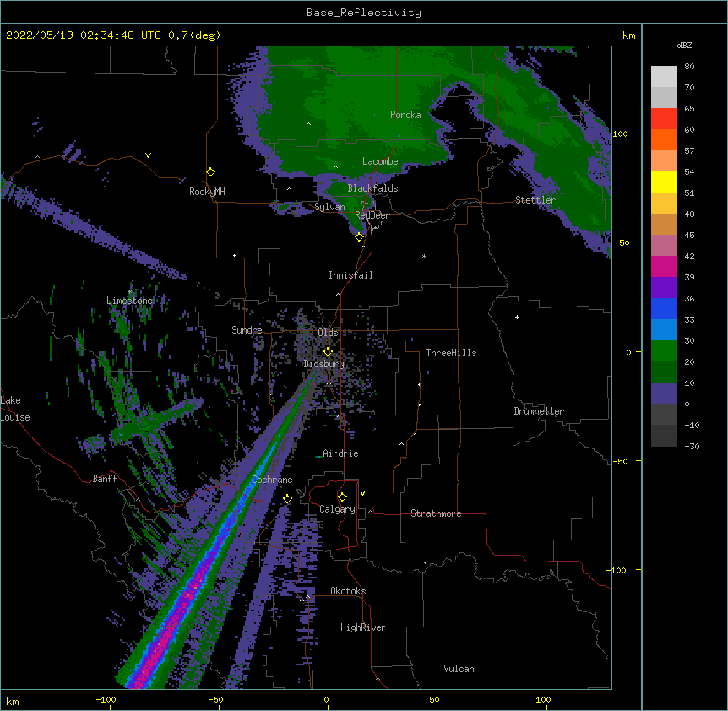Click the Sundre town label
The image size is (728, 711).
247,330
